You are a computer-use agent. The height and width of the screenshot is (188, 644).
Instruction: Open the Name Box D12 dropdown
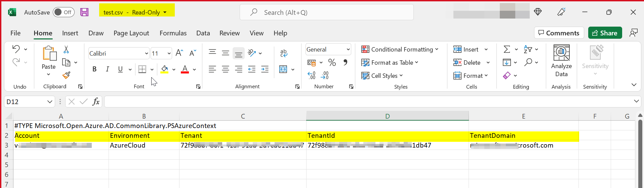point(50,101)
